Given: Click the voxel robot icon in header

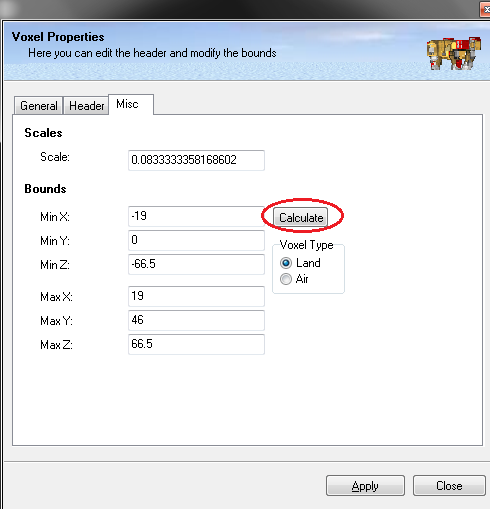Looking at the screenshot, I should (x=454, y=53).
